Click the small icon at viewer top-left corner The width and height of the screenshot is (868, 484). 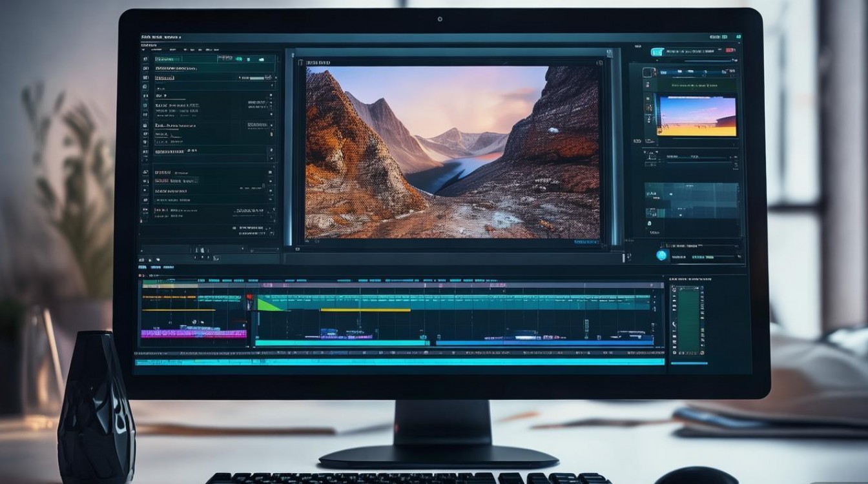[x=300, y=63]
